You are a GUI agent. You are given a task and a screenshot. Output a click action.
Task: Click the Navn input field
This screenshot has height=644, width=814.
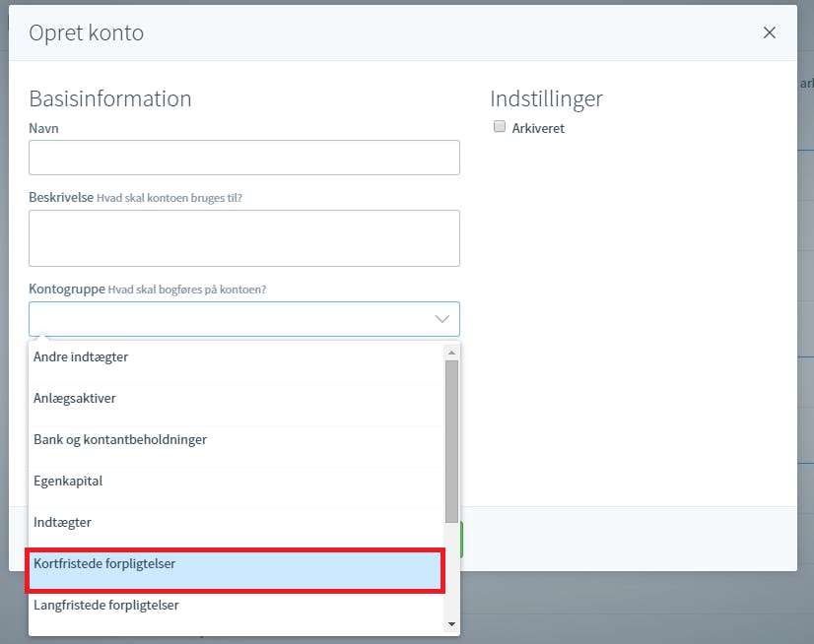(x=244, y=158)
